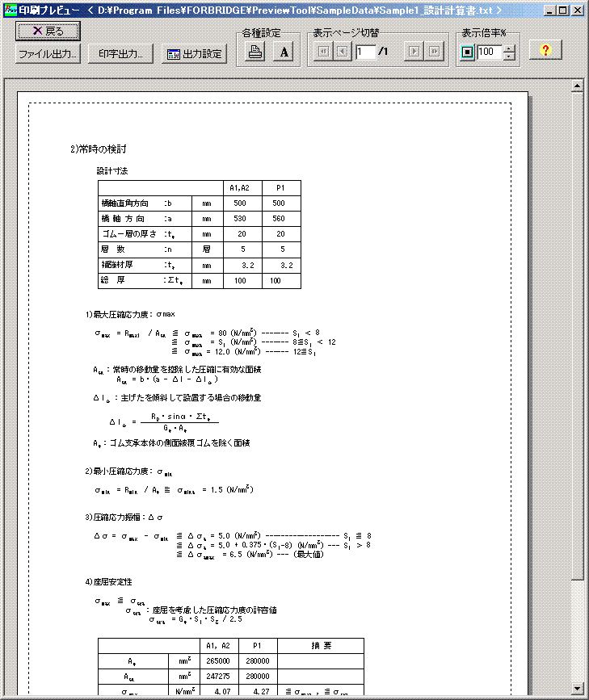The width and height of the screenshot is (589, 700).
Task: Click the printer settings icon
Action: (255, 52)
